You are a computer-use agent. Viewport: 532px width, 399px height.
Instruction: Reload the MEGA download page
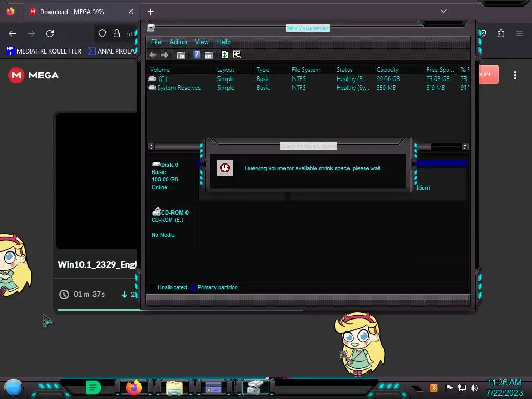(x=50, y=34)
